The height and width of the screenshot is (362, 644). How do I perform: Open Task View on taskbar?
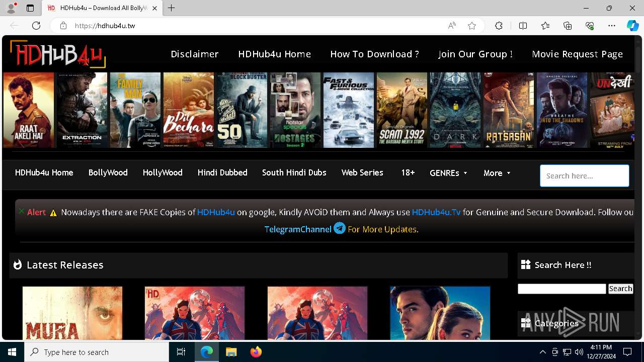(181, 352)
